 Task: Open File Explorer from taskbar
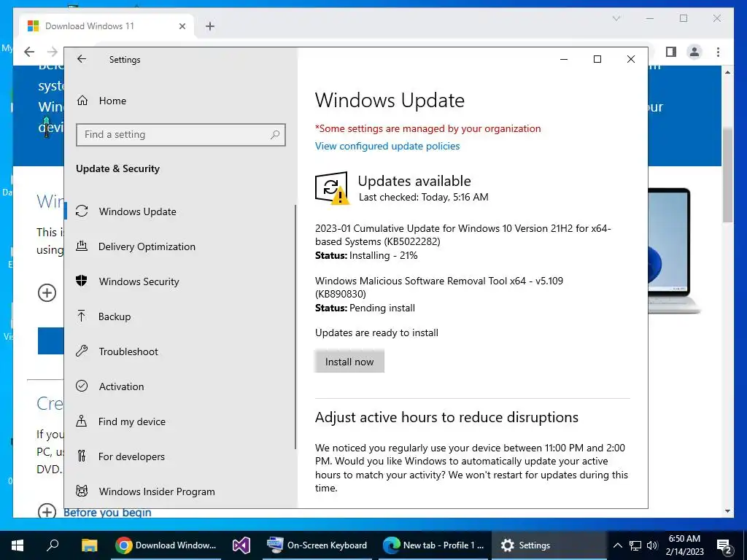(x=89, y=545)
